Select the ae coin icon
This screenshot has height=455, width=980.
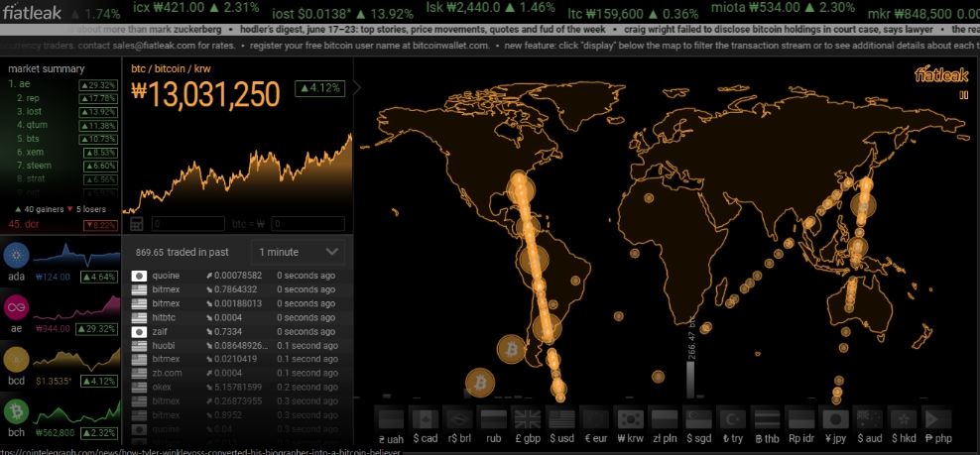[16, 308]
